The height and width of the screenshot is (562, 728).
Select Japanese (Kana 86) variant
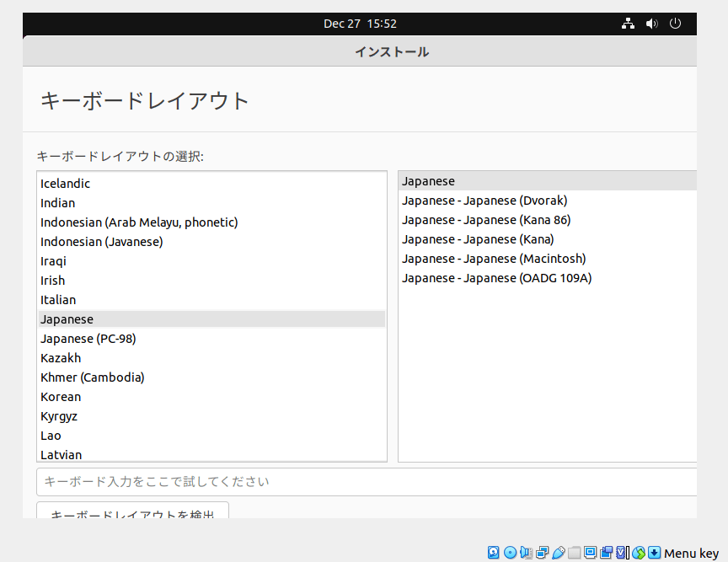pyautogui.click(x=548, y=220)
